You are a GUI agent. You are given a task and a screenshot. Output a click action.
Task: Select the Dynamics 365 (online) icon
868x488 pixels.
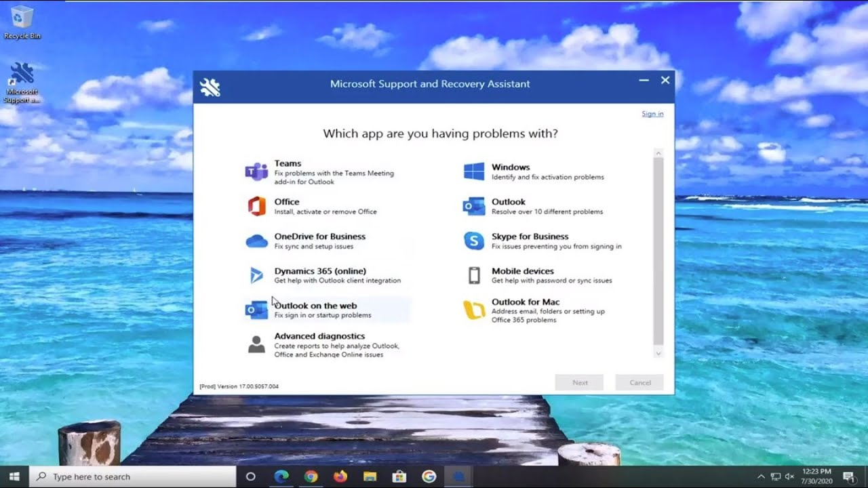pyautogui.click(x=256, y=275)
